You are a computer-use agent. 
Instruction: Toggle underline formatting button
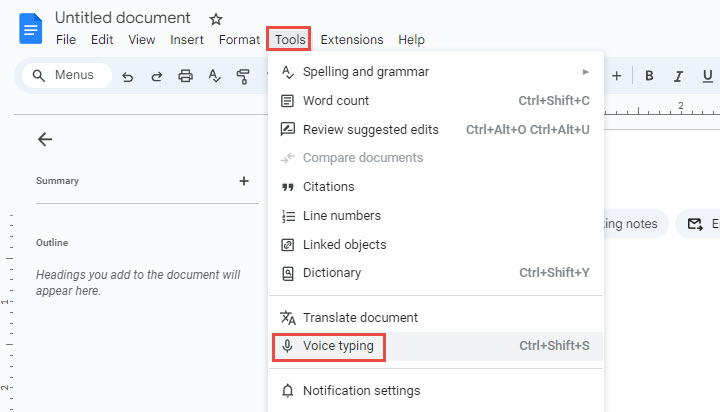708,76
